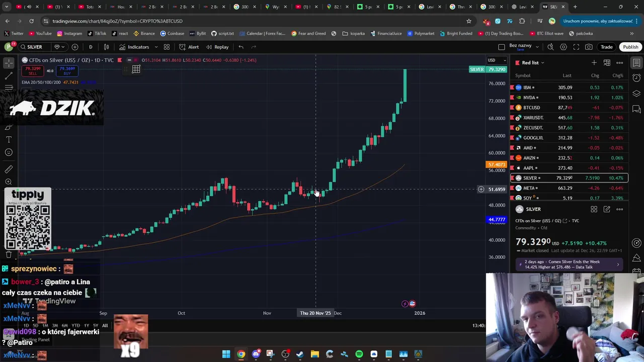This screenshot has width=644, height=362.
Task: Add a note with SILVER details edit icon
Action: pos(607,209)
